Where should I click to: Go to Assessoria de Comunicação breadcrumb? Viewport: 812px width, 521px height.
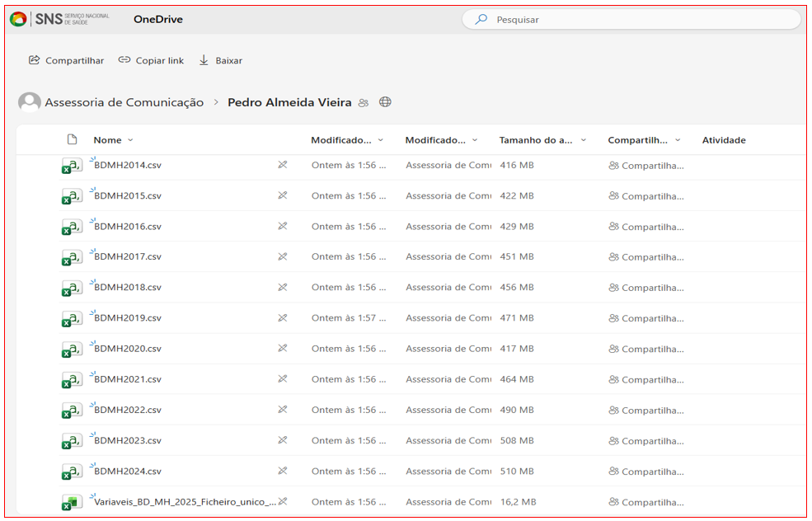(x=124, y=102)
